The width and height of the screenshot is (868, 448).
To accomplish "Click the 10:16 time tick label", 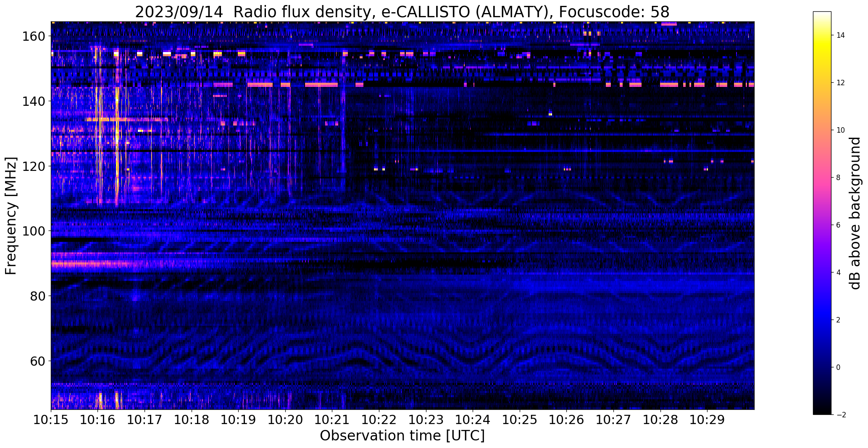I will click(98, 419).
